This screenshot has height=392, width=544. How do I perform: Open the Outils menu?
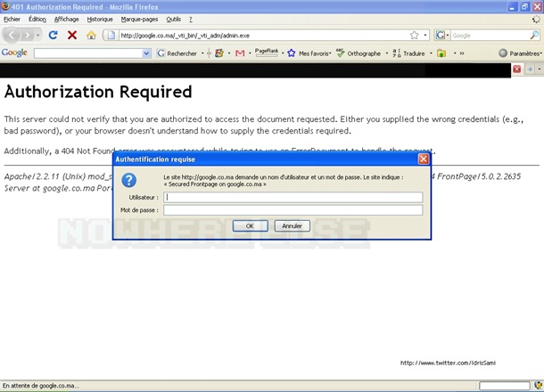174,20
